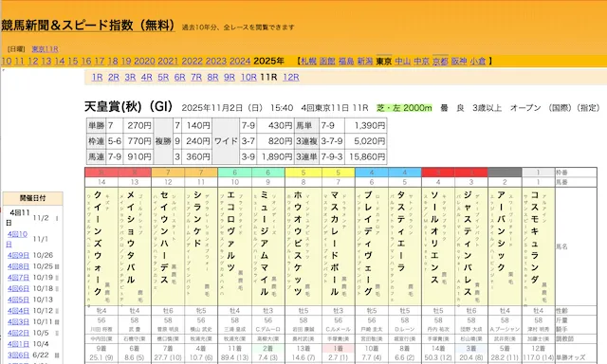Choose the 中山 racecourse link
Screen dimensions: 607x364
point(402,61)
